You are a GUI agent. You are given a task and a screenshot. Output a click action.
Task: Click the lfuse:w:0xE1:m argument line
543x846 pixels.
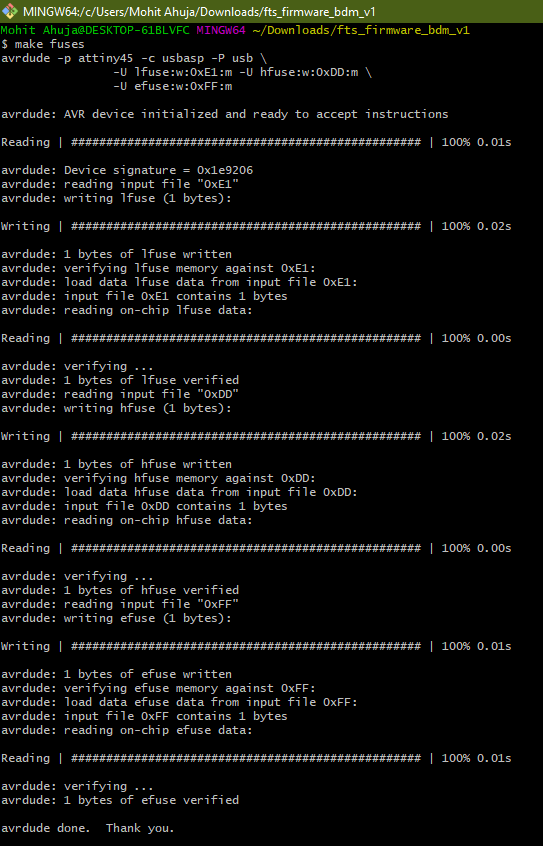[242, 72]
